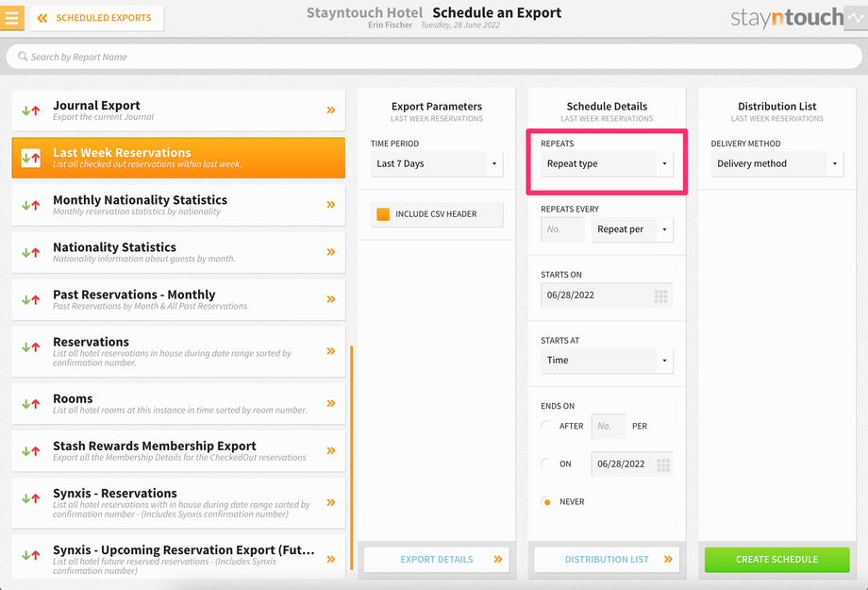Select the Never radio button
The width and height of the screenshot is (868, 590).
click(x=547, y=502)
